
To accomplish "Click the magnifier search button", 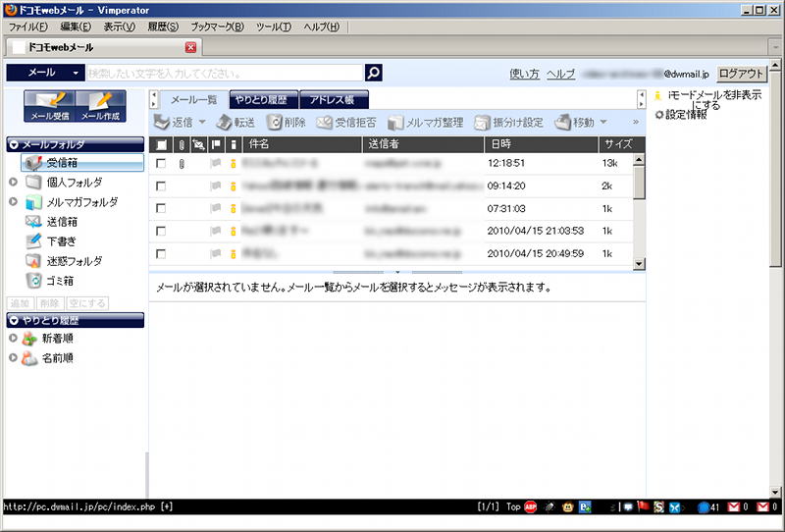I will [x=374, y=74].
